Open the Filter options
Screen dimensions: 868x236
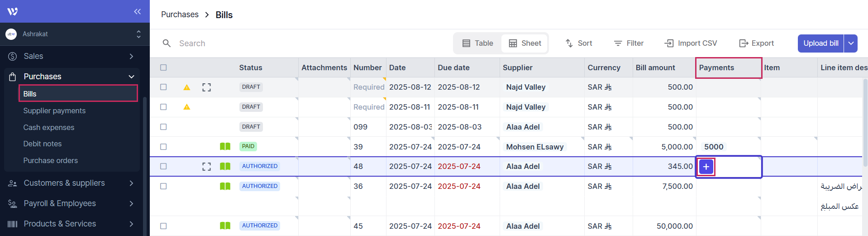tap(629, 43)
